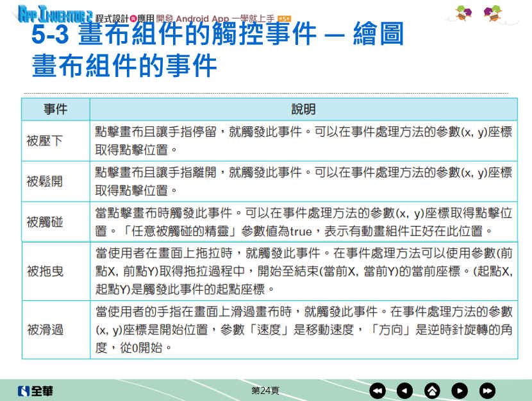The height and width of the screenshot is (401, 532).
Task: Click the App Inventor 2 logo
Action: (55, 14)
